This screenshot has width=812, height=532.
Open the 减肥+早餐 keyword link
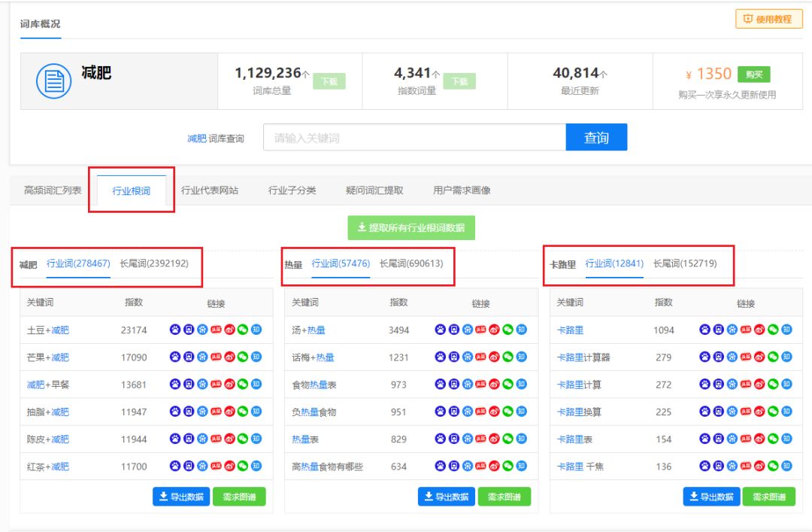coord(48,385)
